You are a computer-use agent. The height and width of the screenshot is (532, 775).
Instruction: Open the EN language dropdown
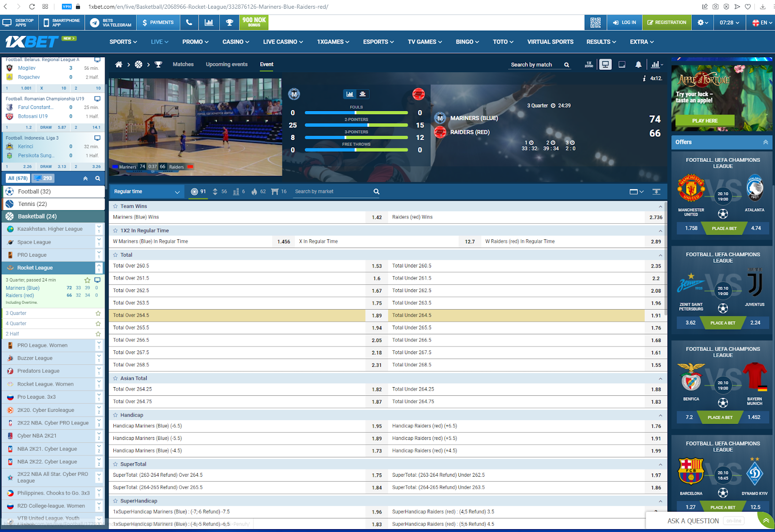pos(762,22)
